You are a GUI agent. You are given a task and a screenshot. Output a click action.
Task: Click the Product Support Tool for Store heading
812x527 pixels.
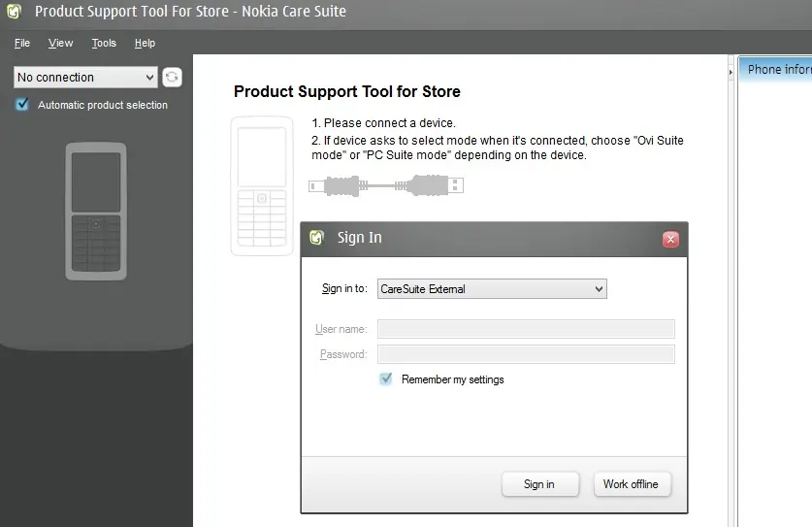pyautogui.click(x=347, y=91)
